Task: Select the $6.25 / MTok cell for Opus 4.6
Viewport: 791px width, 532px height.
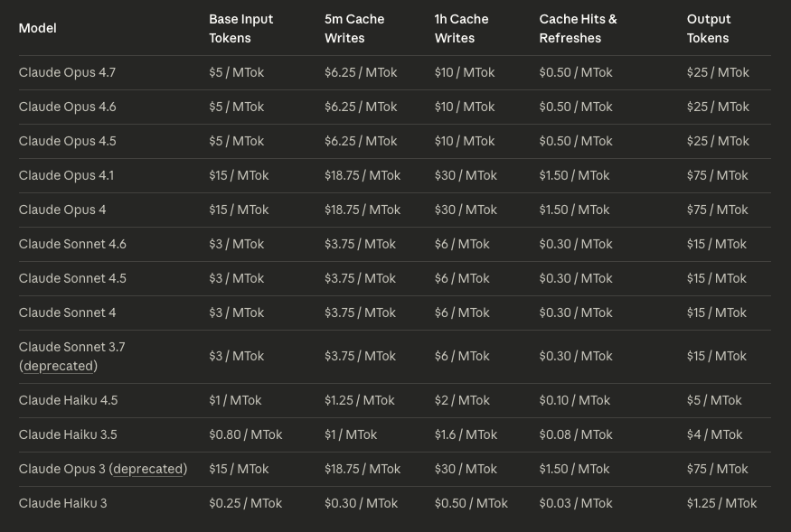Action: (x=361, y=107)
